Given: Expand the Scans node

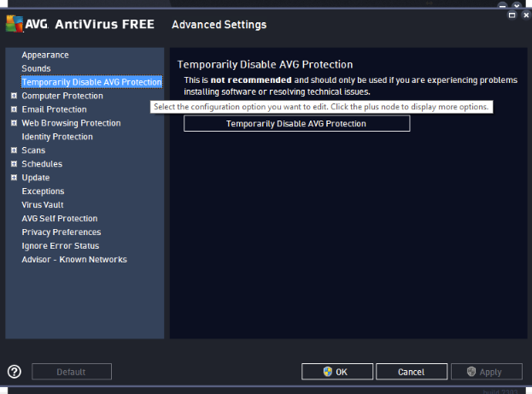Looking at the screenshot, I should point(14,150).
